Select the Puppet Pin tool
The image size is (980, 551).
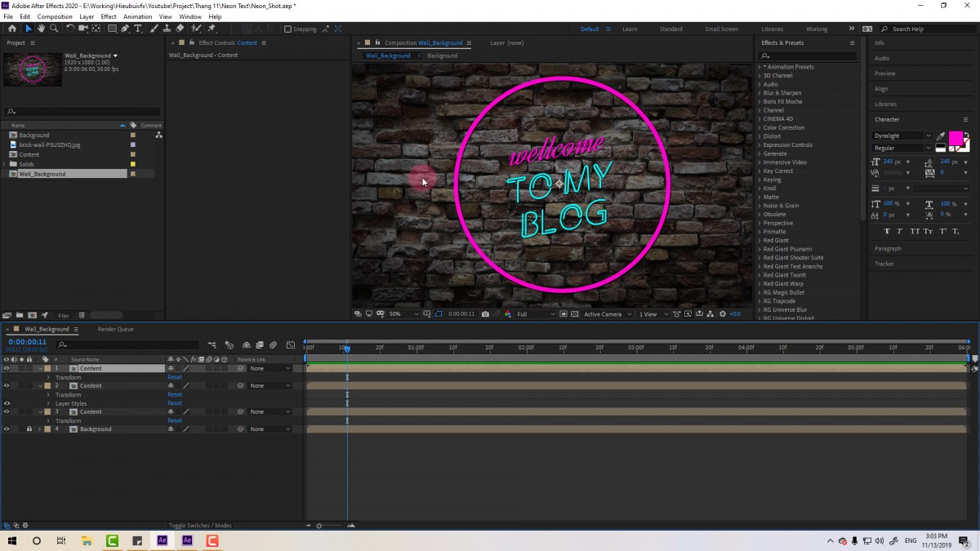coord(212,29)
